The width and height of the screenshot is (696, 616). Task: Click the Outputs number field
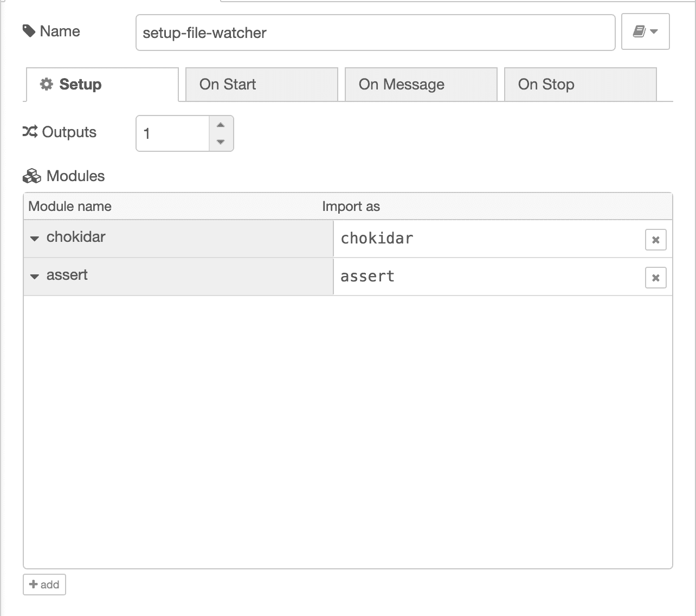click(172, 133)
